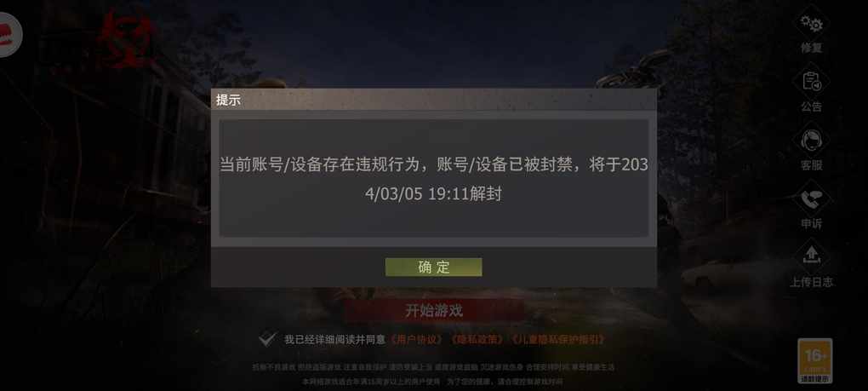Tap the floating round red icon at left edge

click(10, 34)
